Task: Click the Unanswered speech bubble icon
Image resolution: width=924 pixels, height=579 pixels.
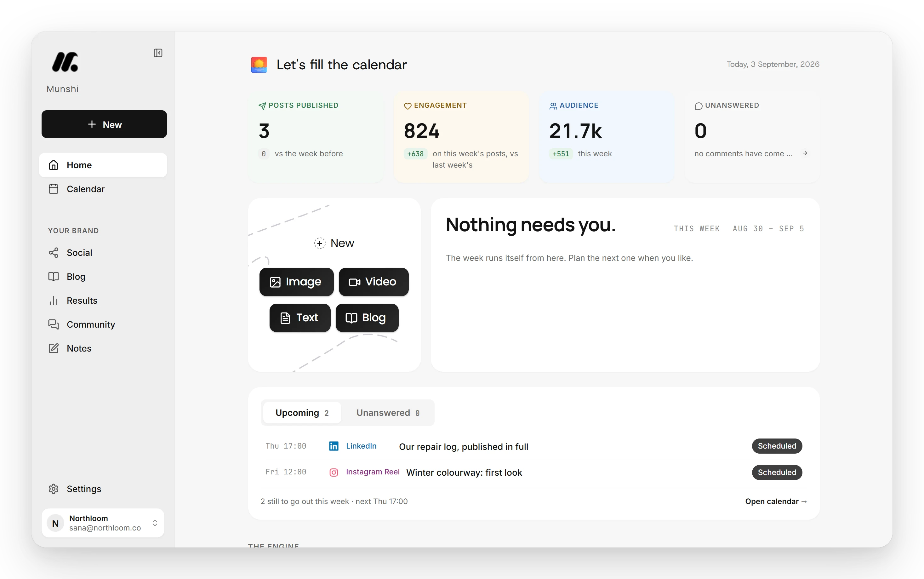Action: tap(699, 106)
